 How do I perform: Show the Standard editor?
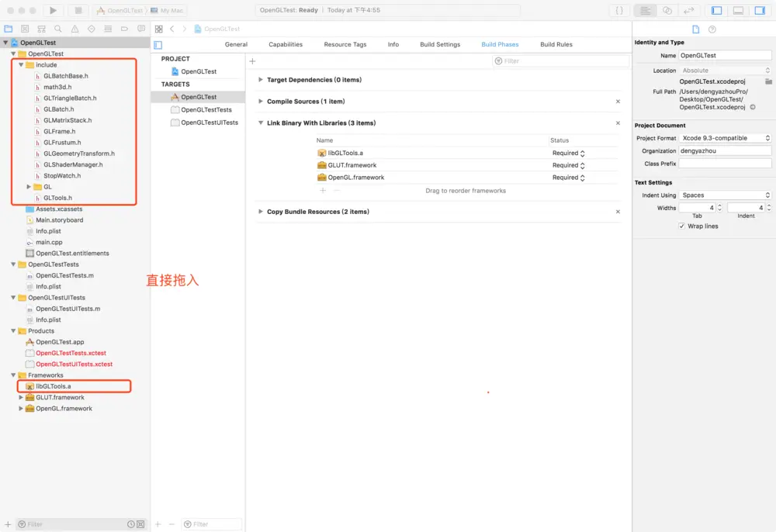click(646, 10)
